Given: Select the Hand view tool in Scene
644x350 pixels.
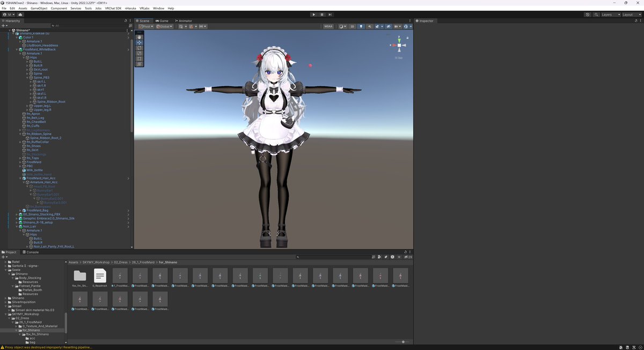Looking at the screenshot, I should [140, 36].
